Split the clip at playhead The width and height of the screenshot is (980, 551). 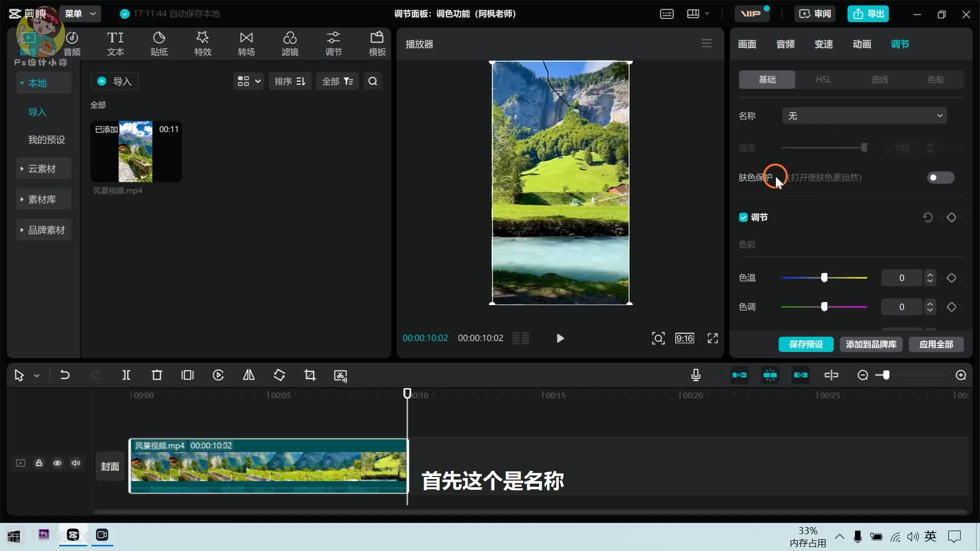pyautogui.click(x=126, y=375)
